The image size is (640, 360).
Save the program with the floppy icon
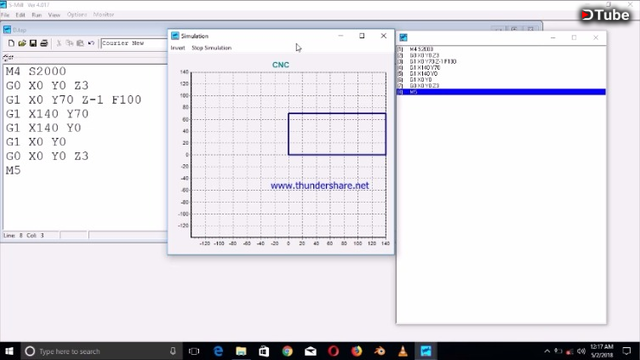33,43
